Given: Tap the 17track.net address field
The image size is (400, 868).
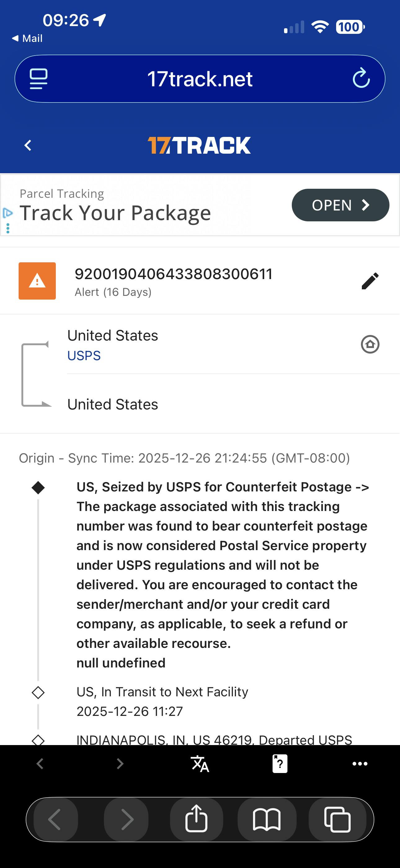Looking at the screenshot, I should 200,79.
